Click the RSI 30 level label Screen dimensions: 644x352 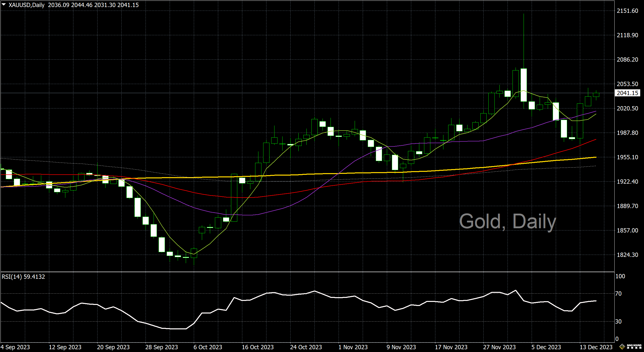coord(618,321)
